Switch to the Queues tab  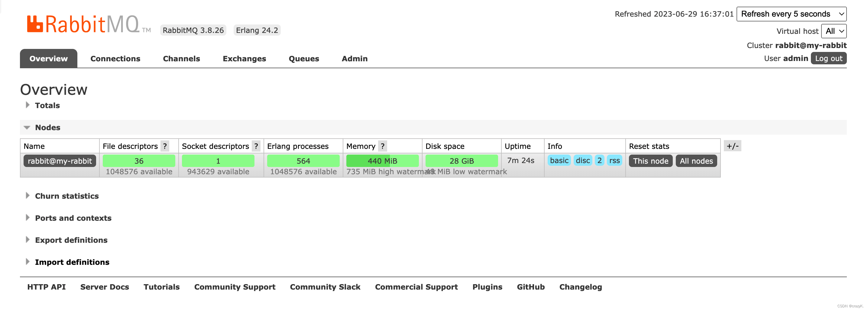(x=304, y=59)
